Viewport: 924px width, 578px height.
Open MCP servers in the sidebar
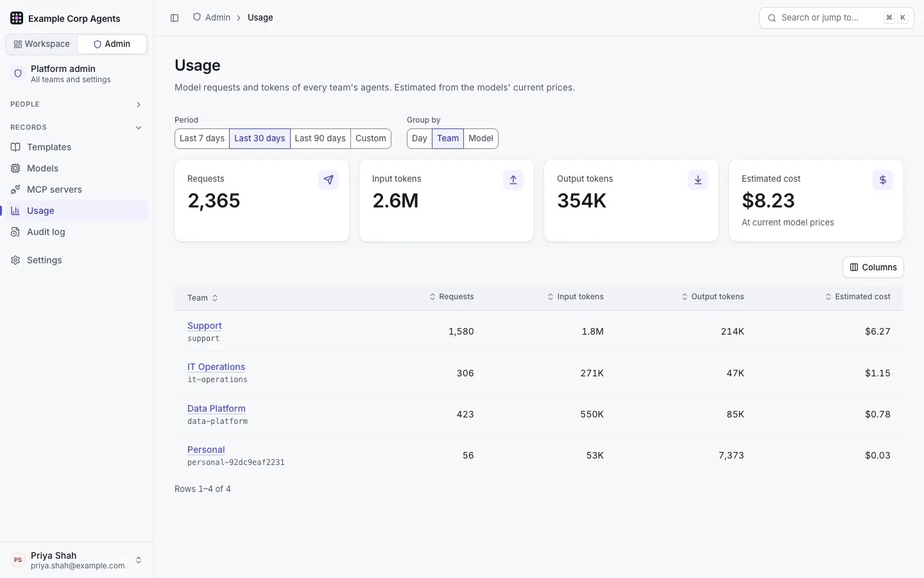77,189
